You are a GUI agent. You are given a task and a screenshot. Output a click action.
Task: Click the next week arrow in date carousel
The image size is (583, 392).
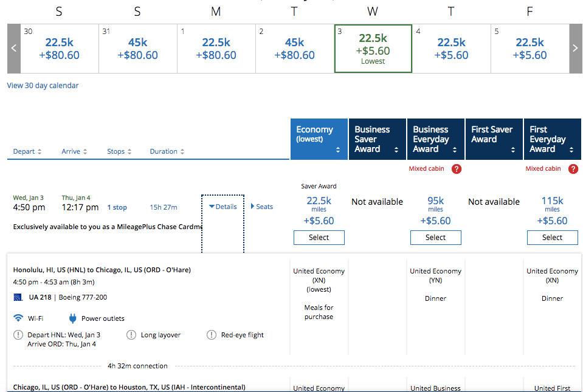(x=575, y=49)
